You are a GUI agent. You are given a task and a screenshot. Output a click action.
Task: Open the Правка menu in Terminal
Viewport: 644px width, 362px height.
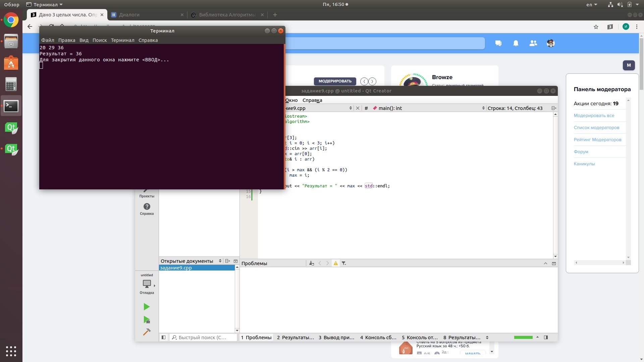66,40
